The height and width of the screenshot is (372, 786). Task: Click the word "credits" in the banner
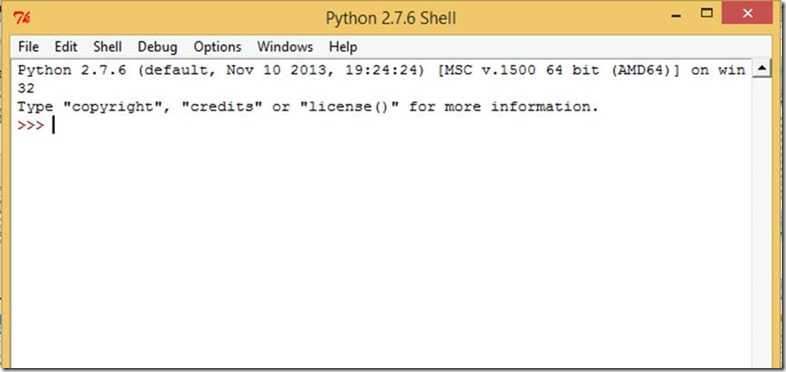(222, 107)
